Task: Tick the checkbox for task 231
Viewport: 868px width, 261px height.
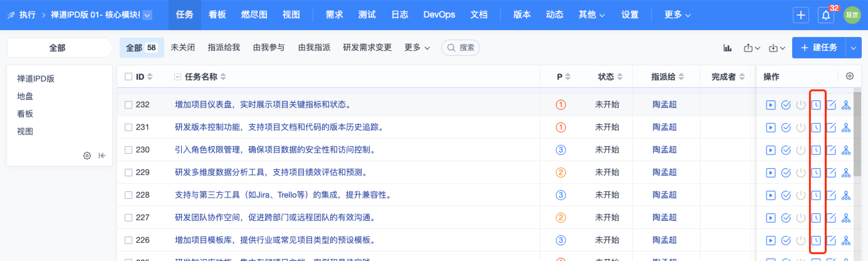Action: click(x=128, y=127)
